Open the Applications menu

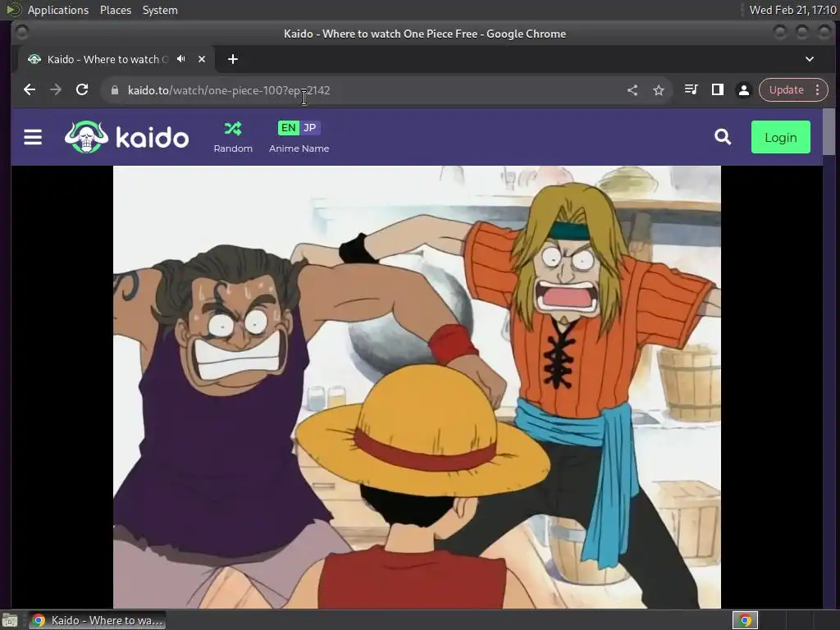point(58,10)
